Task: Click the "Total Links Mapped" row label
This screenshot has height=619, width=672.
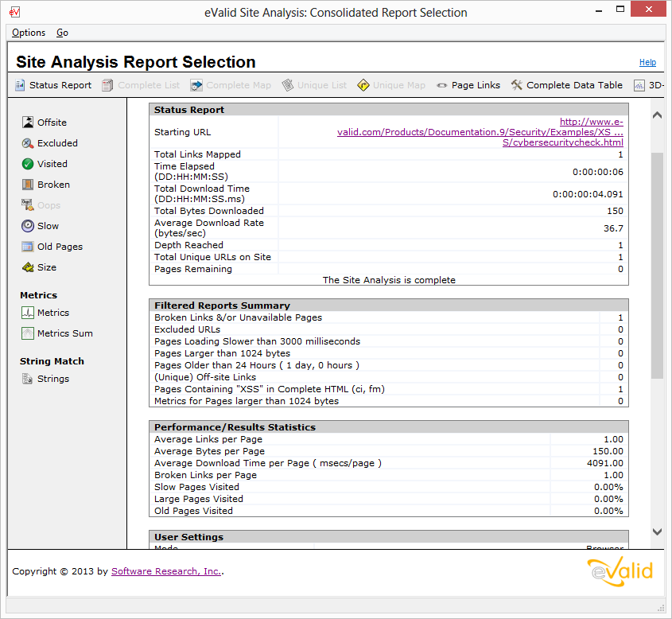Action: tap(197, 154)
